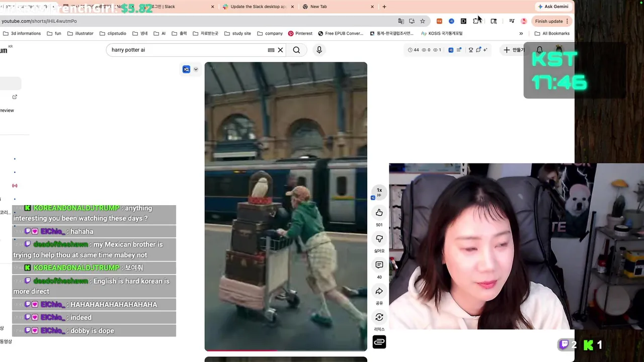Open the 'company' bookmark folder
Viewport: 644px width, 362px height.
coord(270,33)
